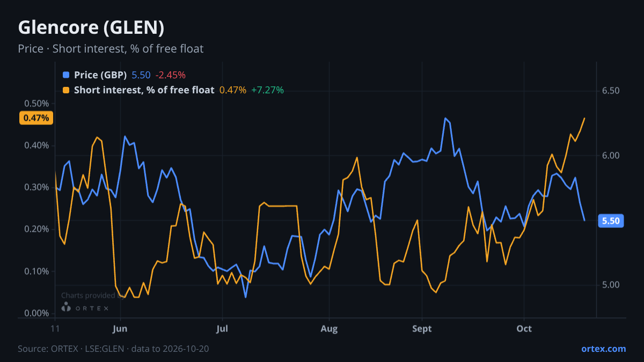The image size is (644, 362).
Task: Click the legend short interest value 0.47%
Action: [233, 90]
